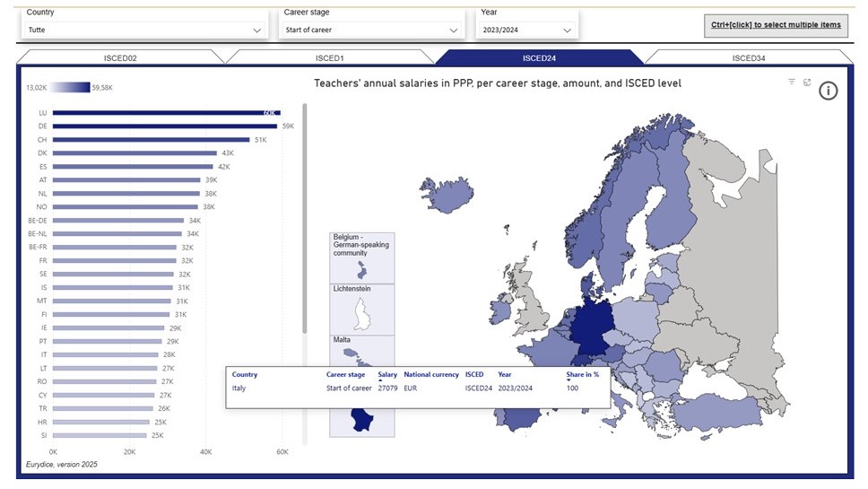Select the Belgium German-speaking community inset shape
Image resolution: width=868 pixels, height=489 pixels.
point(361,269)
